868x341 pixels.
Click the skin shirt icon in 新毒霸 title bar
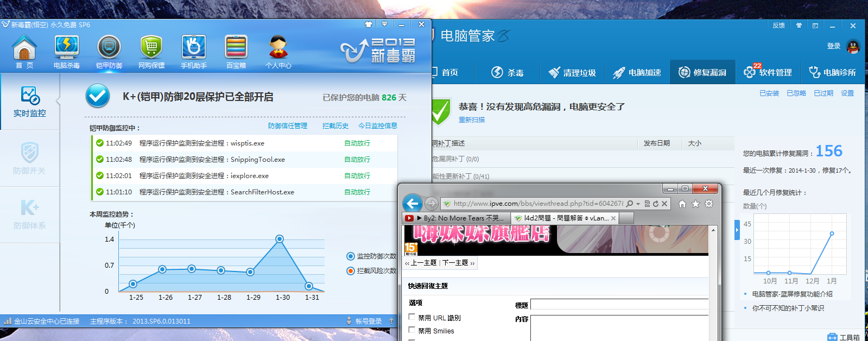[x=369, y=24]
